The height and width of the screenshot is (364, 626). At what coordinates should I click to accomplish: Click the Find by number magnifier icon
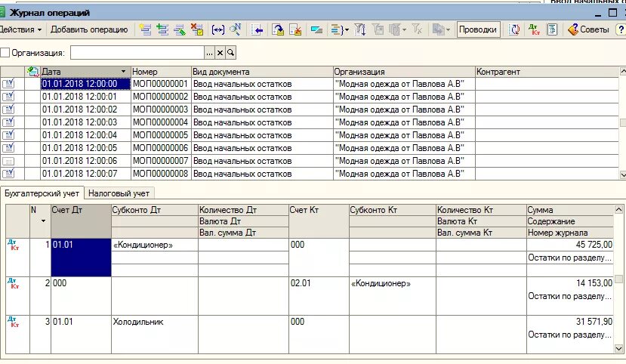click(x=236, y=29)
